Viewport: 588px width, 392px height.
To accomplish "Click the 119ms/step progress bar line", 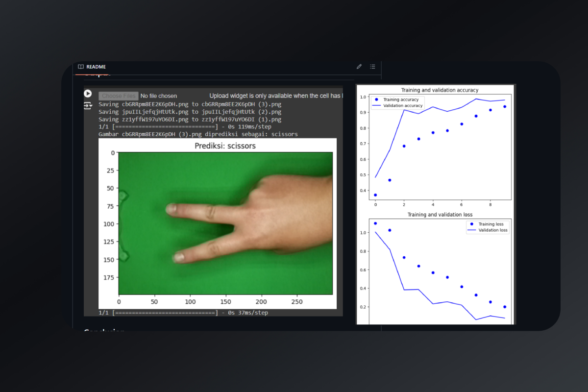I will [x=185, y=127].
